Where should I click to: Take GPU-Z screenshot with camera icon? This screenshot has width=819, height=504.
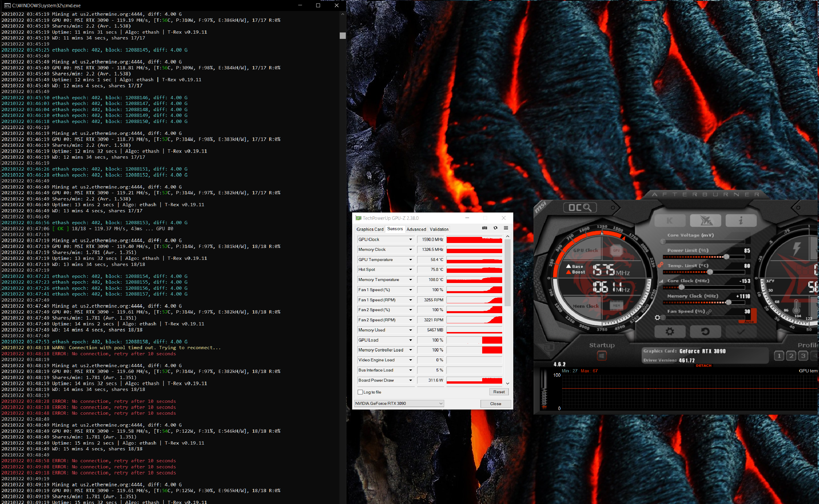(484, 228)
